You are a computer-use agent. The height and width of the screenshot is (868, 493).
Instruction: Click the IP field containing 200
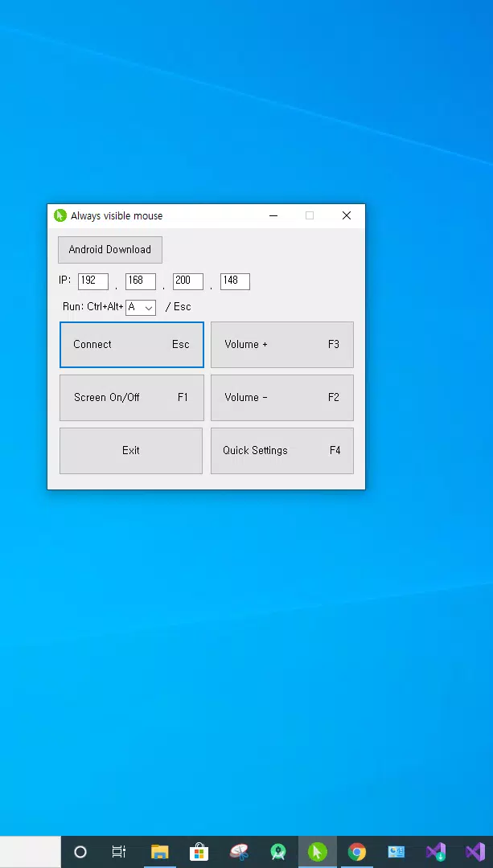[187, 281]
